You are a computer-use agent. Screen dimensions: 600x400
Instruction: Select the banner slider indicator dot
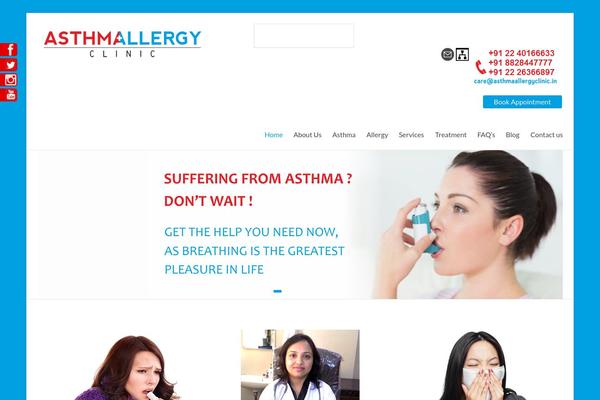click(x=277, y=291)
